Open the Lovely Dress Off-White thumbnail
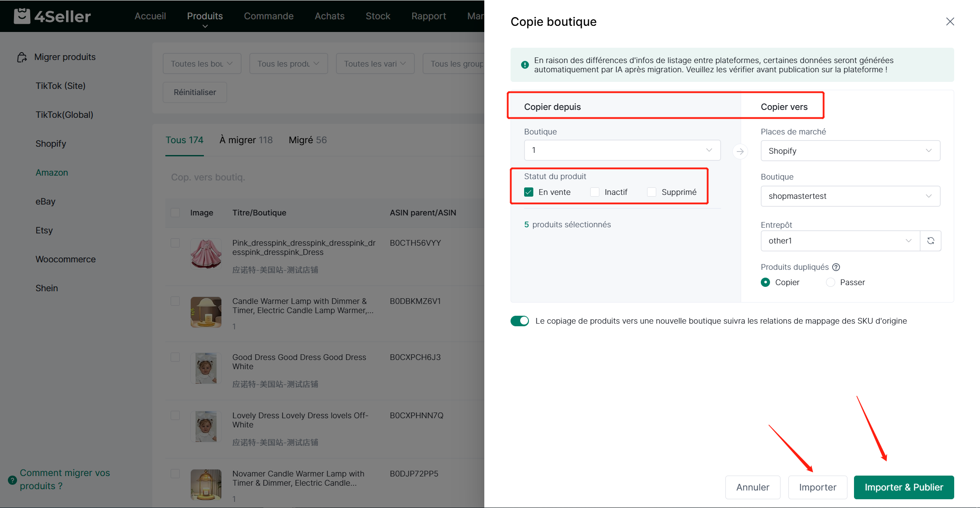This screenshot has width=980, height=508. tap(206, 427)
